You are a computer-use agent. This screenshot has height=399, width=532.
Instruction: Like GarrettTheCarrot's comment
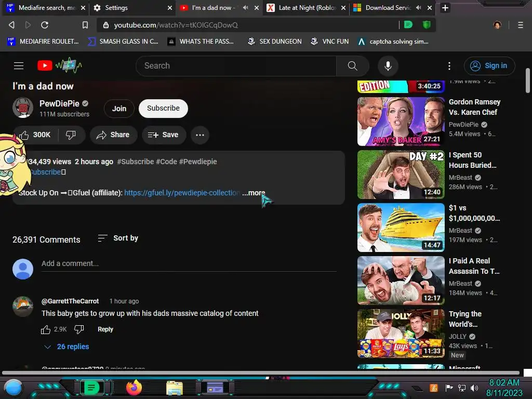(x=46, y=329)
